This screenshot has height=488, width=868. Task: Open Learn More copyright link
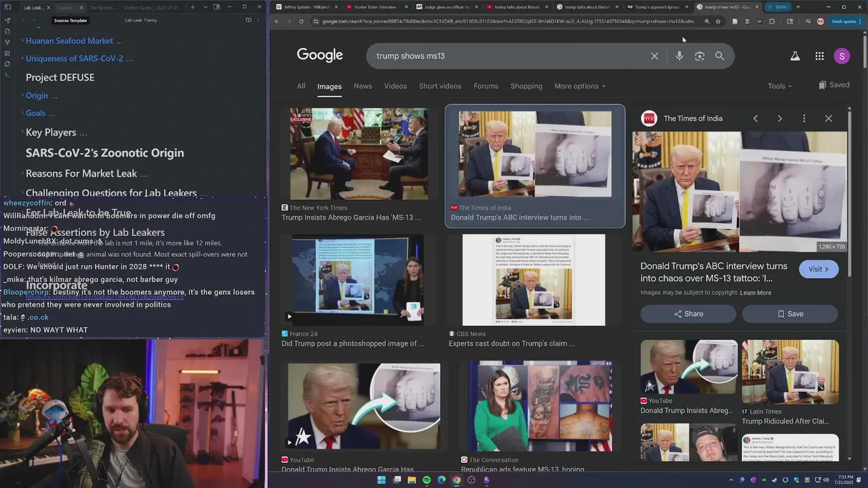[x=755, y=293]
